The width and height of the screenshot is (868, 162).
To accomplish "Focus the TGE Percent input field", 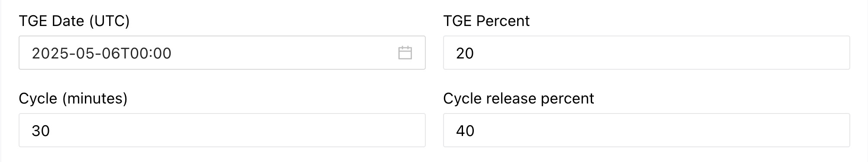I will (646, 53).
